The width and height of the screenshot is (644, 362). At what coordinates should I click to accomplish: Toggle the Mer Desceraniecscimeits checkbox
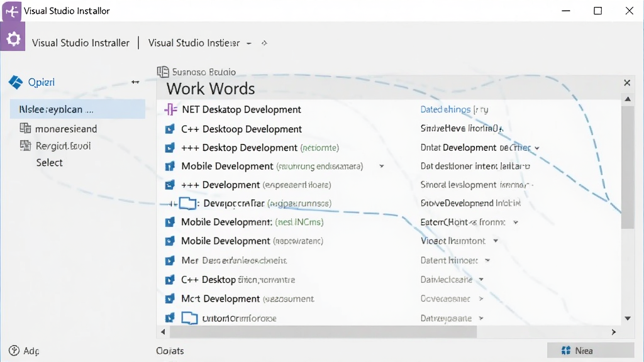click(170, 261)
